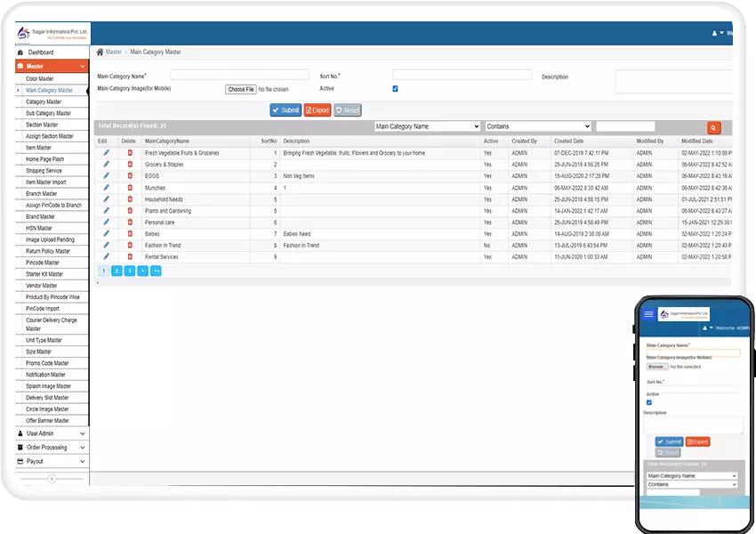This screenshot has height=534, width=756.
Task: Open Brand Master in sidebar
Action: [x=40, y=216]
